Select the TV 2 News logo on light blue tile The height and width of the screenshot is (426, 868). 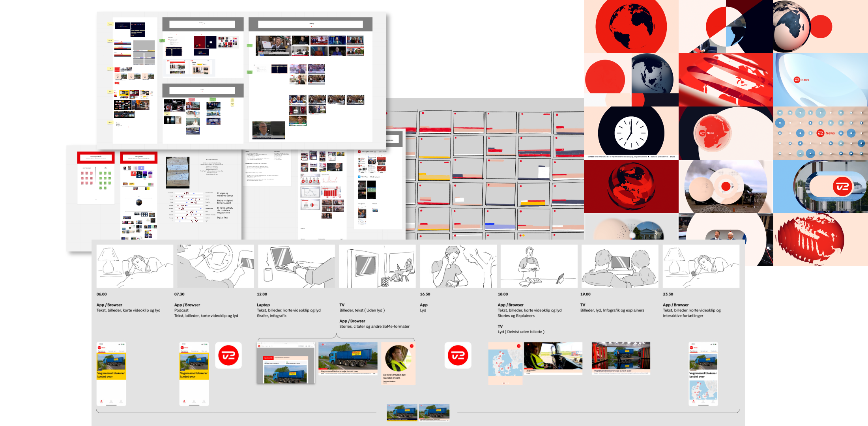pos(801,80)
